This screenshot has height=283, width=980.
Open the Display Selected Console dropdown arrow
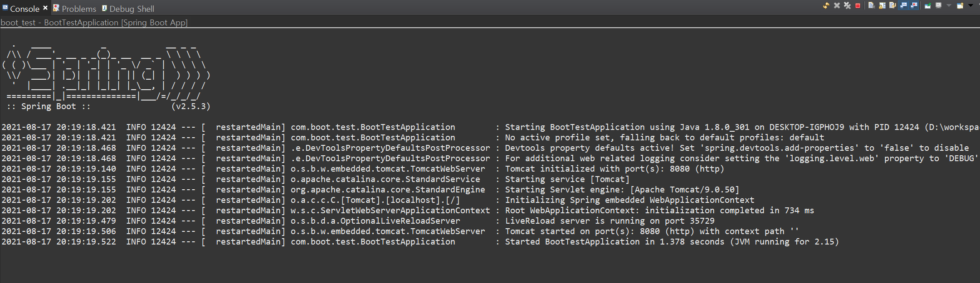[949, 5]
